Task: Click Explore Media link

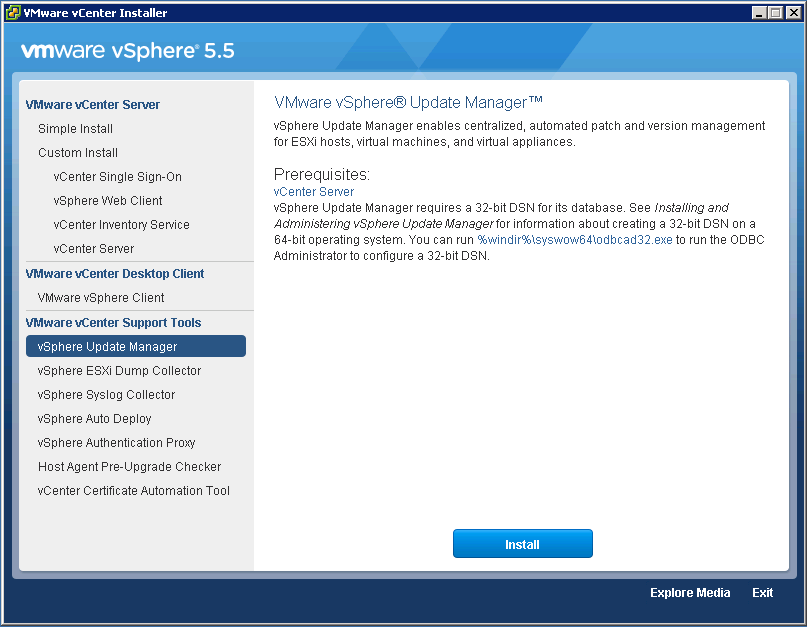Action: pyautogui.click(x=690, y=593)
